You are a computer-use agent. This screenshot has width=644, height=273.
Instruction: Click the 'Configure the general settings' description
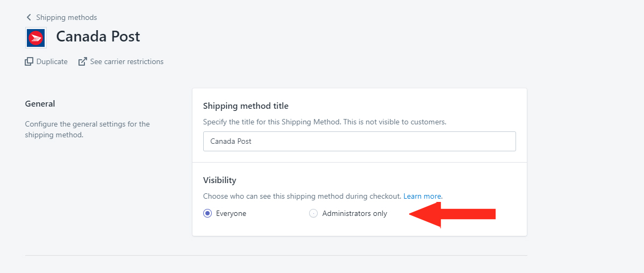tap(88, 129)
